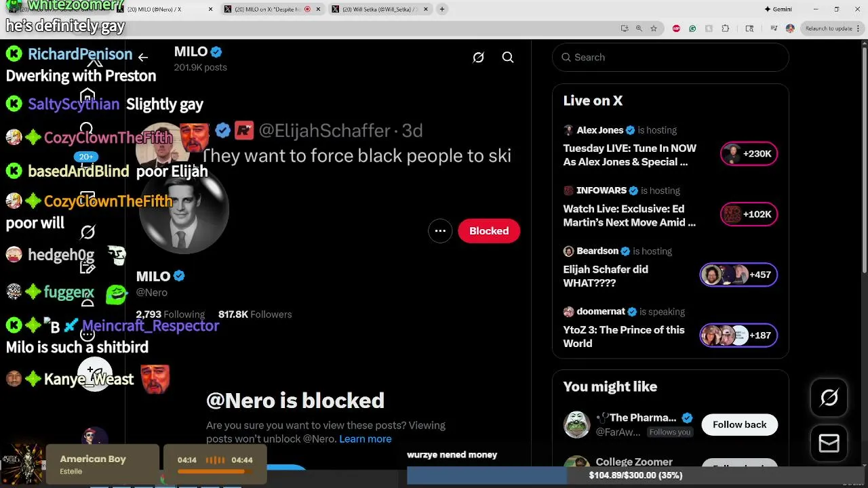Switch to Will Setka tab
Image resolution: width=868 pixels, height=488 pixels.
pyautogui.click(x=378, y=9)
